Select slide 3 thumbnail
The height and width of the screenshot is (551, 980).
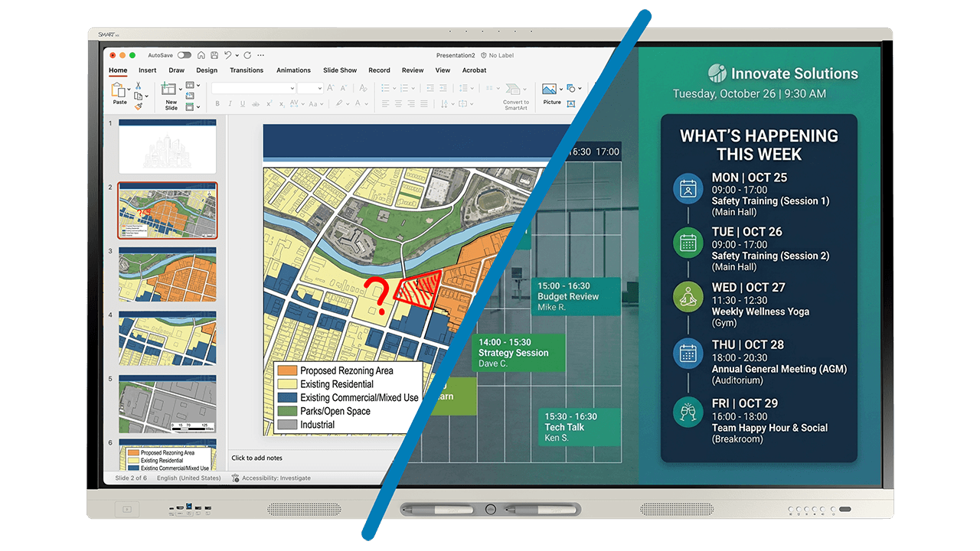click(167, 274)
